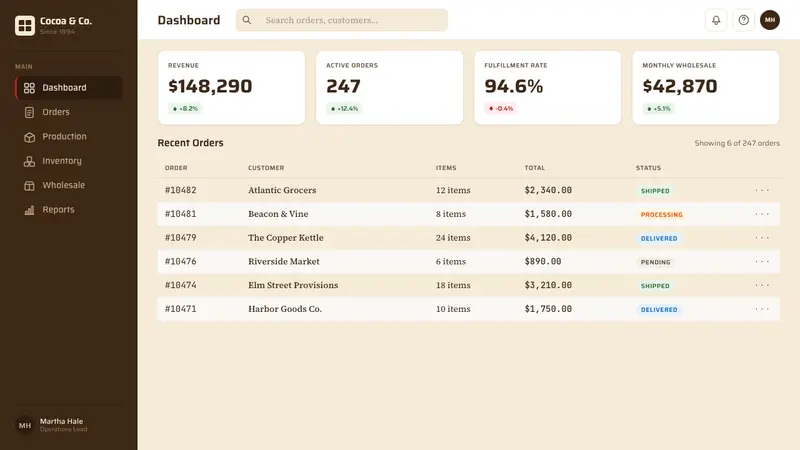Open Orders from the sidebar
This screenshot has width=800, height=450.
68,112
